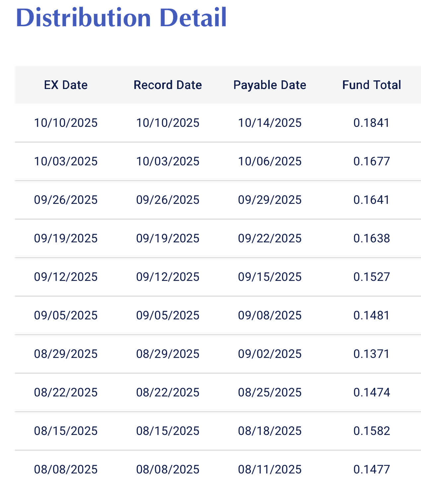This screenshot has height=504, width=421.
Task: Click the EX Date column header
Action: point(66,85)
